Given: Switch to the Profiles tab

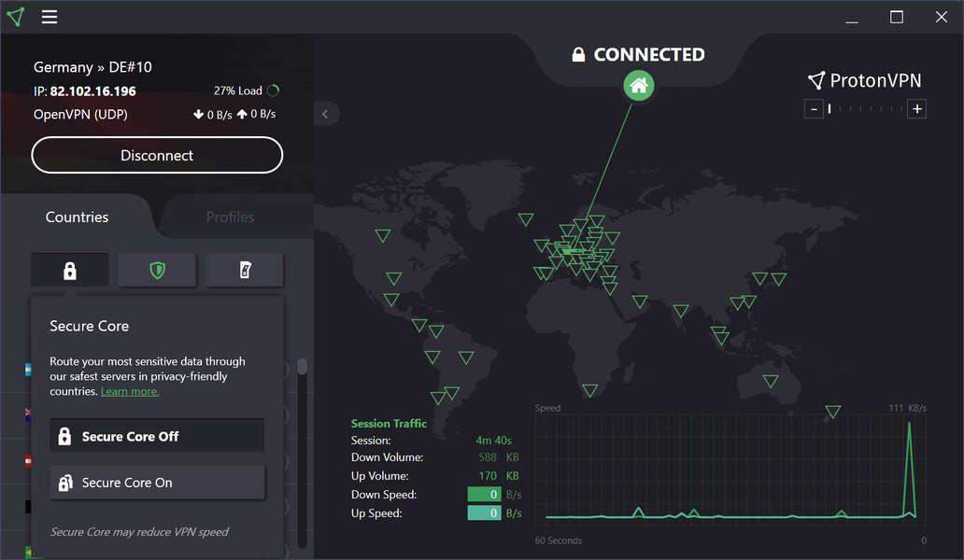Looking at the screenshot, I should [x=230, y=217].
